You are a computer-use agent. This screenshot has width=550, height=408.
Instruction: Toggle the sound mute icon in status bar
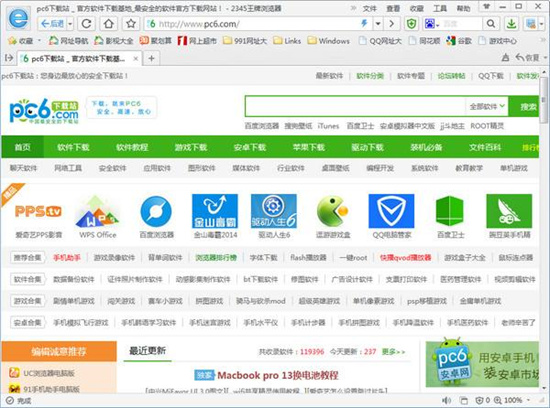click(x=446, y=400)
